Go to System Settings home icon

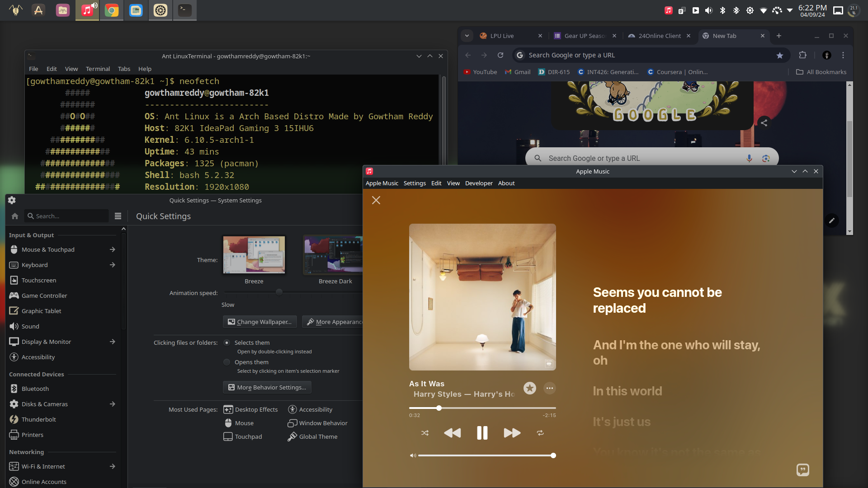point(15,216)
